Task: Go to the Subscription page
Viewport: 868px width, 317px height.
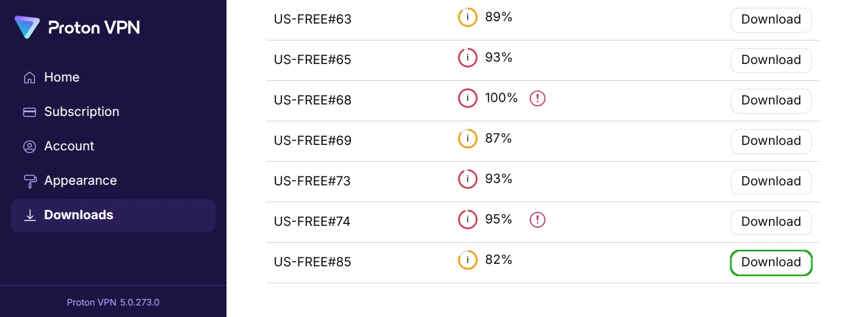Action: [82, 112]
